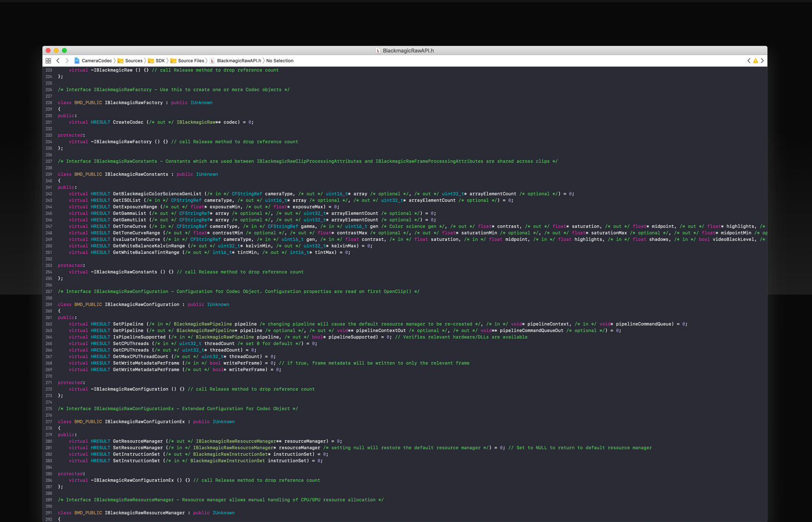The width and height of the screenshot is (812, 522).
Task: Click the GetResourceManager method name
Action: (x=137, y=441)
